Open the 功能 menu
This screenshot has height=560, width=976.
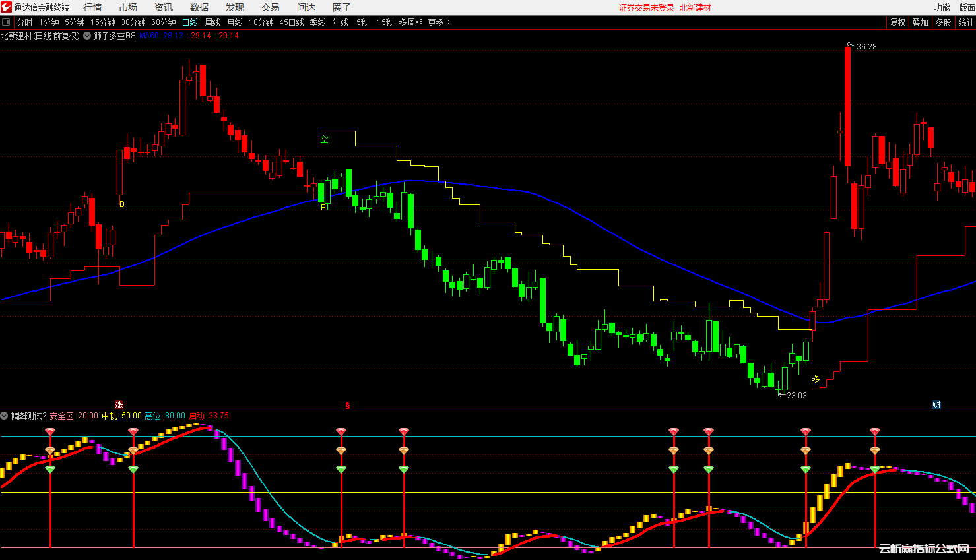[x=942, y=7]
